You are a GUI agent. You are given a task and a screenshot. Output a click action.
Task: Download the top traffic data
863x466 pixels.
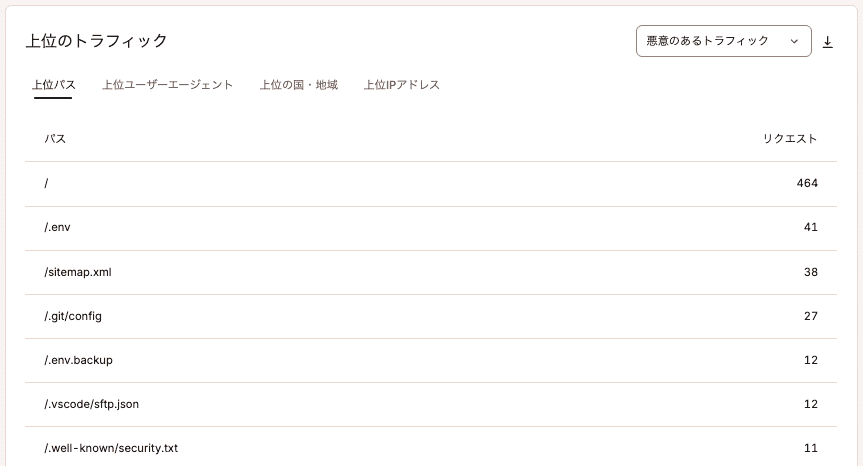coord(827,42)
